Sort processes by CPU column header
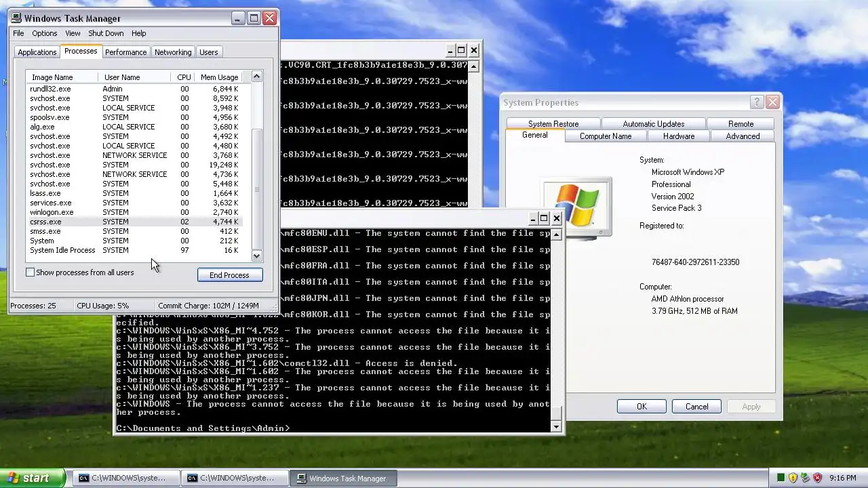This screenshot has height=488, width=868. [x=183, y=77]
